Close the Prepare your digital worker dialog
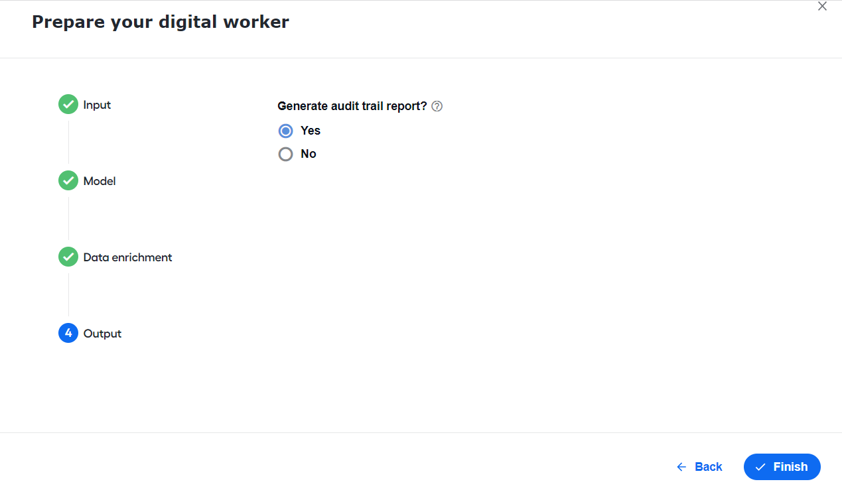The height and width of the screenshot is (504, 842). (822, 7)
